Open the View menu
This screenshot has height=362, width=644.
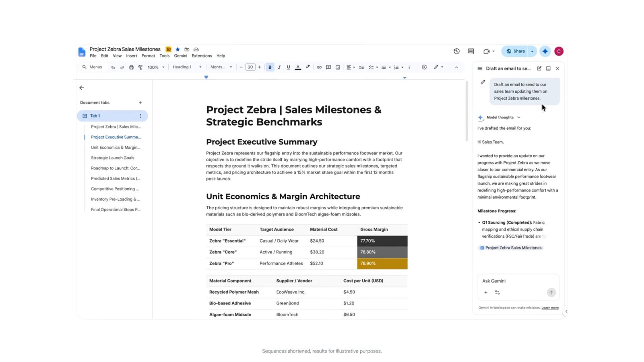117,56
